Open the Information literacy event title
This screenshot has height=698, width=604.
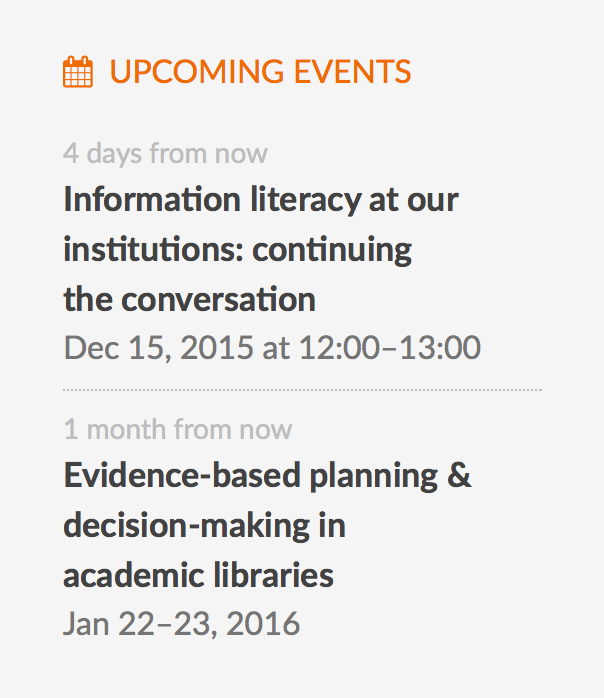click(260, 199)
